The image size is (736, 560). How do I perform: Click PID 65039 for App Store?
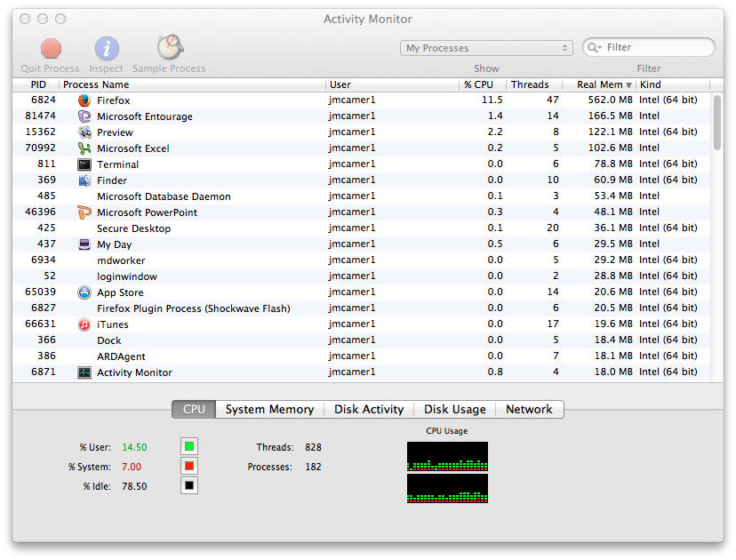coord(40,292)
